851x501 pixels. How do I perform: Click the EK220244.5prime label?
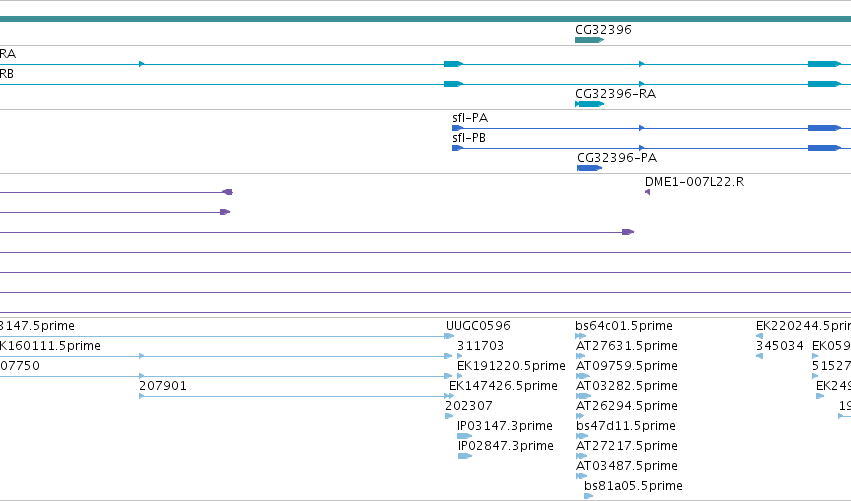pos(803,326)
